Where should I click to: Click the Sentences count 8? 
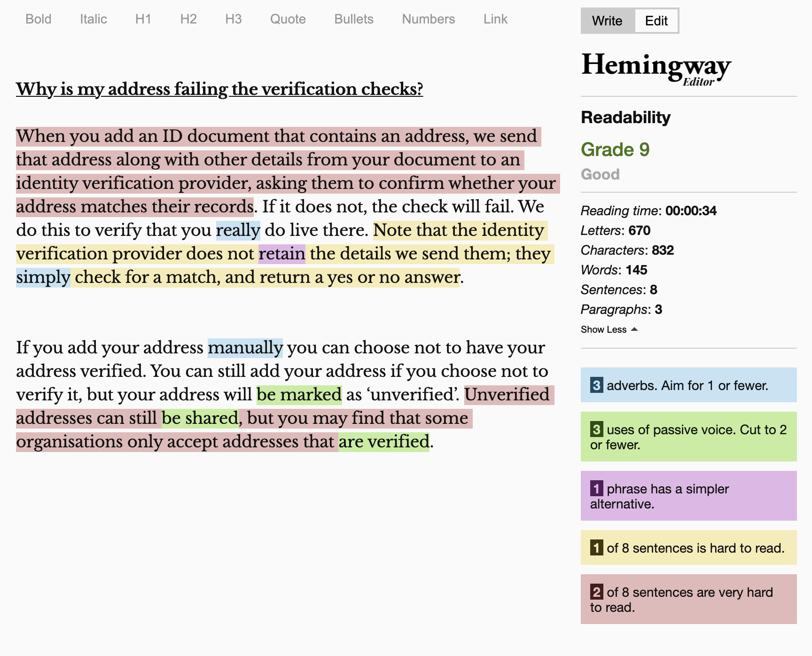(x=654, y=289)
